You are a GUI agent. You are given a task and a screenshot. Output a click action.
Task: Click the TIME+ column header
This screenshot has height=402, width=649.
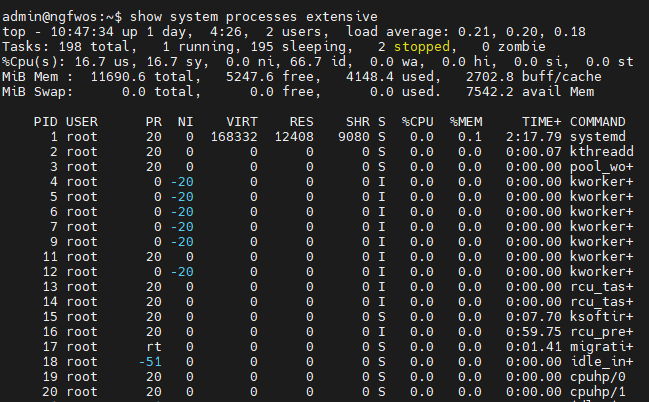pyautogui.click(x=541, y=120)
